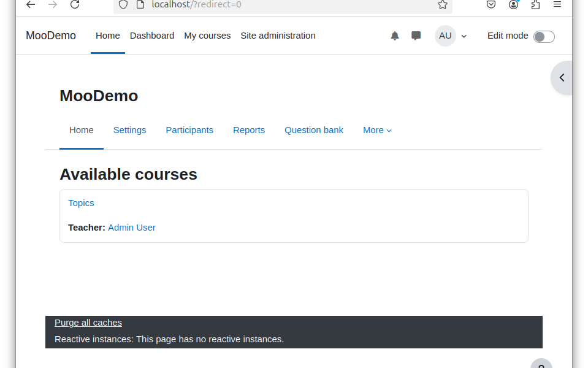Switch to the Participants tab
The image size is (588, 368).
pos(189,130)
